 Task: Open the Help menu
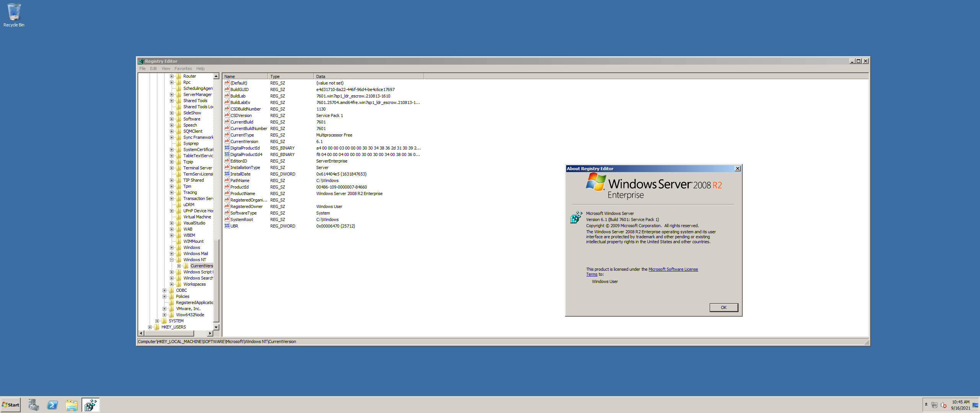[x=201, y=68]
